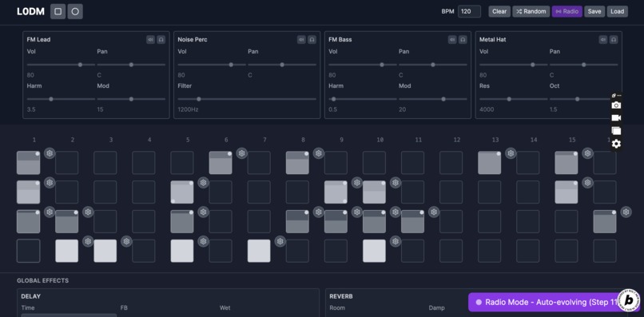Viewport: 644px width, 317px height.
Task: Solo the Metal Hat track
Action: (x=614, y=40)
